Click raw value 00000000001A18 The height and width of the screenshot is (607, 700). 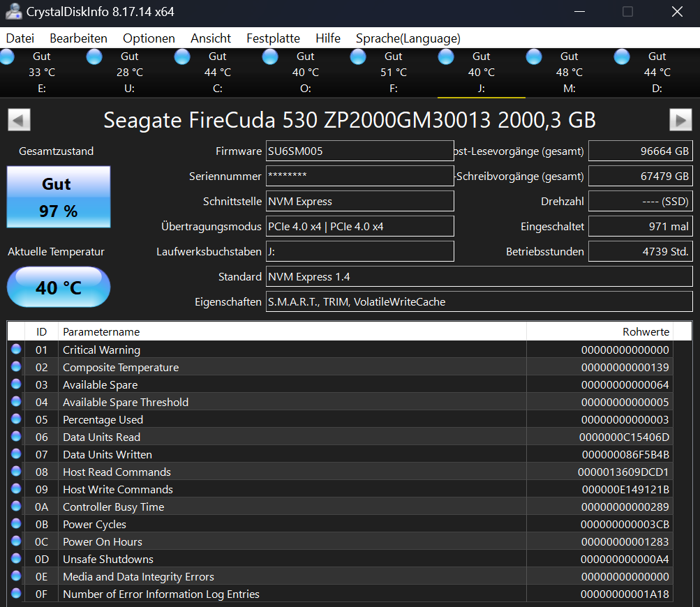(x=625, y=594)
